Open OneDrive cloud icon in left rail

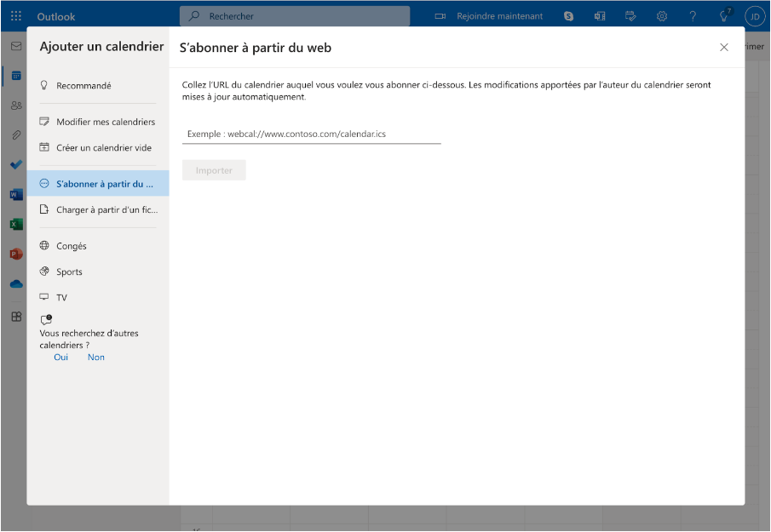click(x=16, y=284)
